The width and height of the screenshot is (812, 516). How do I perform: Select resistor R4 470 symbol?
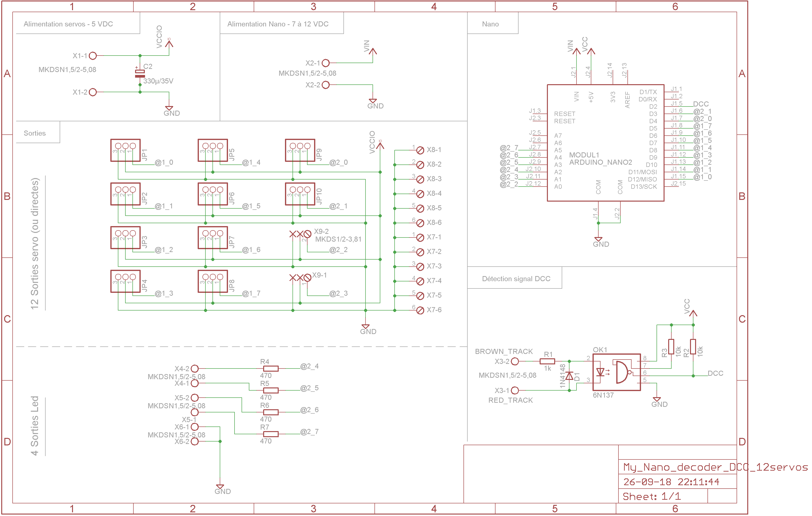coord(271,369)
